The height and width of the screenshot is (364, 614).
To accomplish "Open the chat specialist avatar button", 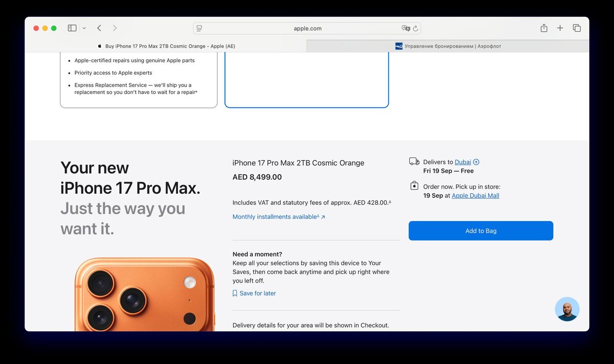I will pyautogui.click(x=567, y=309).
